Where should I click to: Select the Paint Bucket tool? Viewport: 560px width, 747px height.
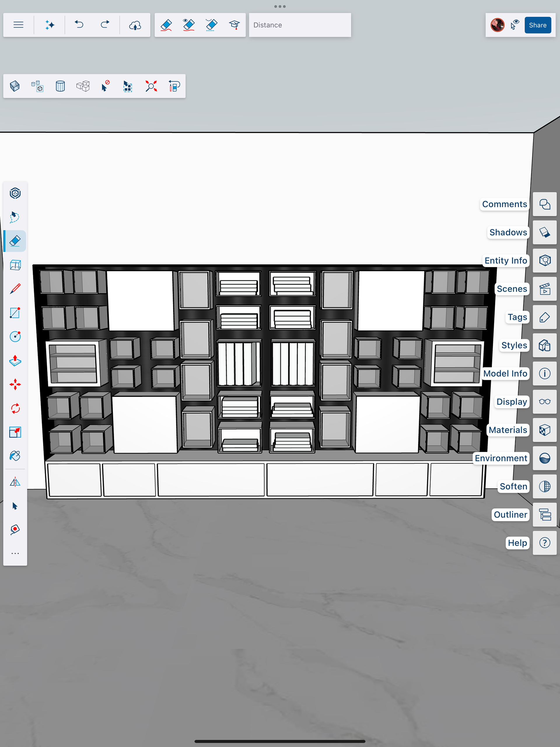pyautogui.click(x=15, y=456)
